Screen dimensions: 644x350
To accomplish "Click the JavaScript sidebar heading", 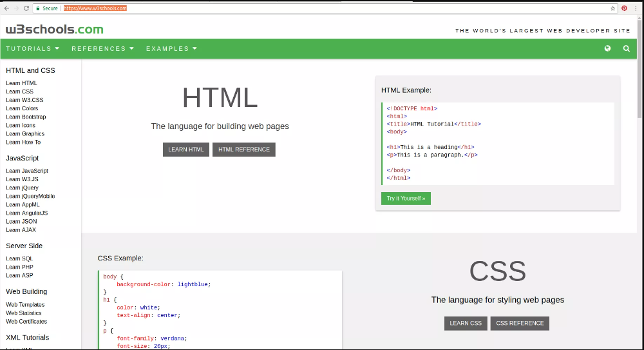I will click(x=22, y=158).
